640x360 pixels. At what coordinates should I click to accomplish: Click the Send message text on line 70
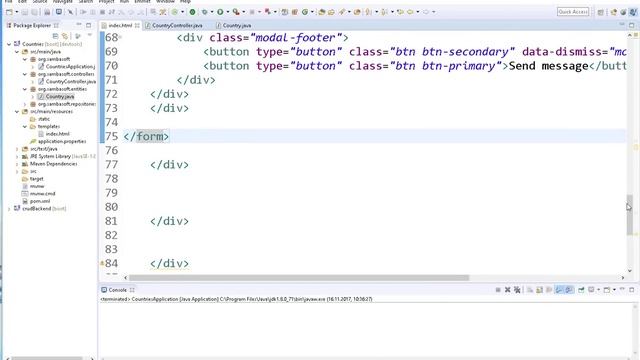(548, 66)
